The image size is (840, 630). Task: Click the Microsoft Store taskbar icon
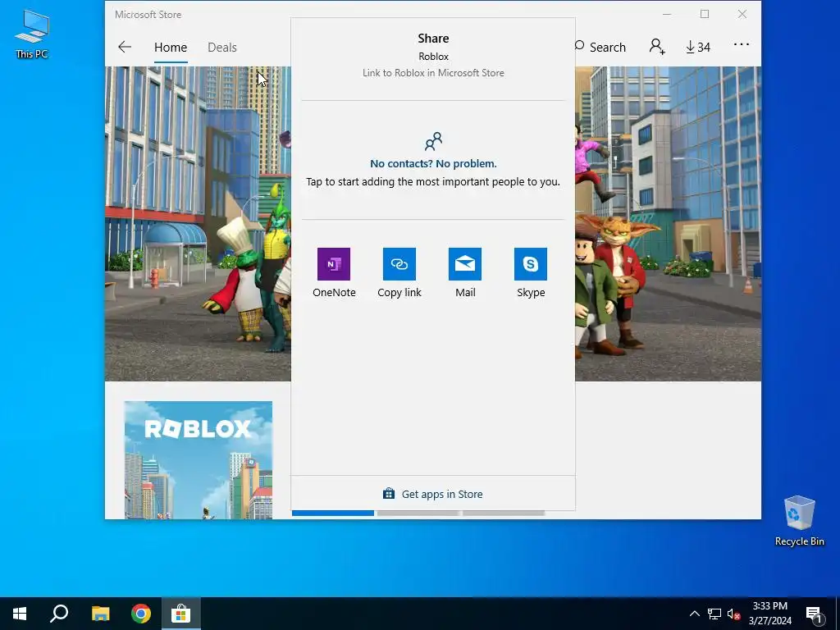coord(181,614)
